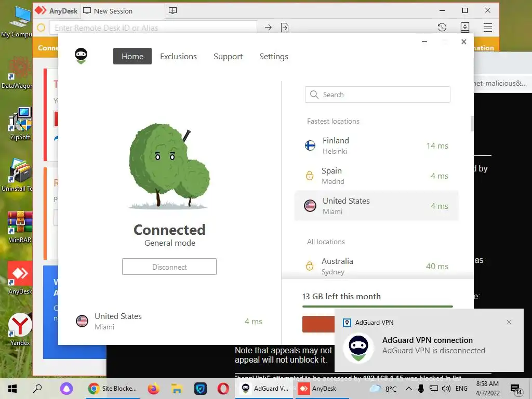Image resolution: width=532 pixels, height=399 pixels.
Task: Click the Yandex desktop shortcut
Action: point(20,329)
